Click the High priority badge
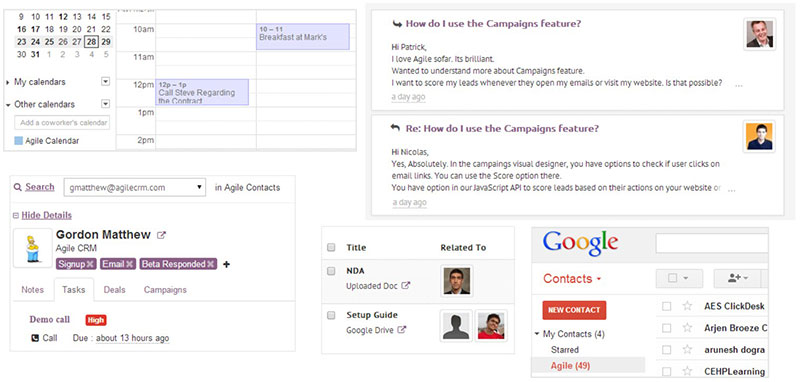 96,320
